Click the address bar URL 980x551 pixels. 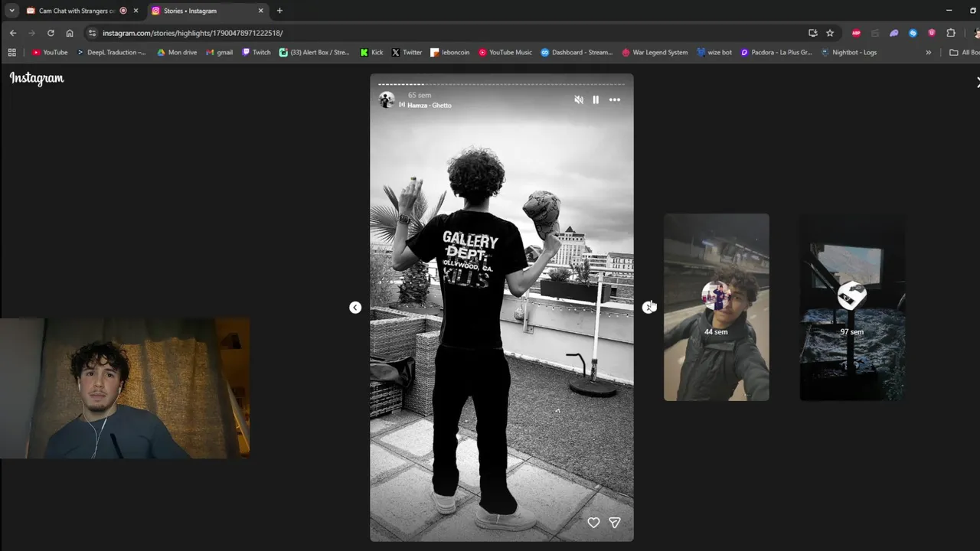(193, 33)
